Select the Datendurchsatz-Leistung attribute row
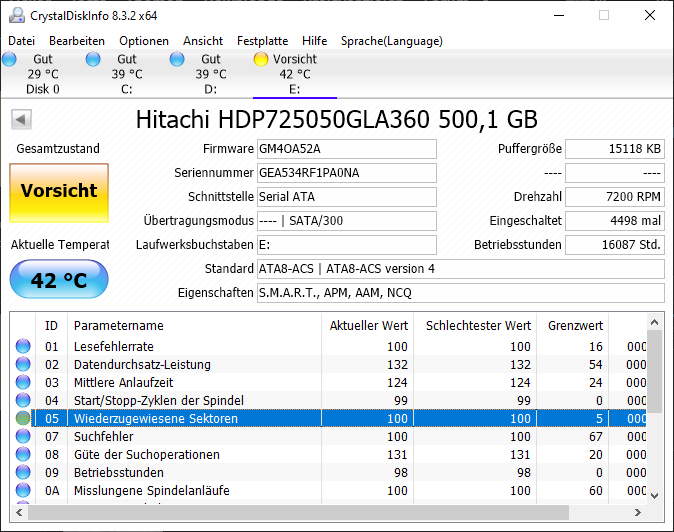 coord(328,364)
